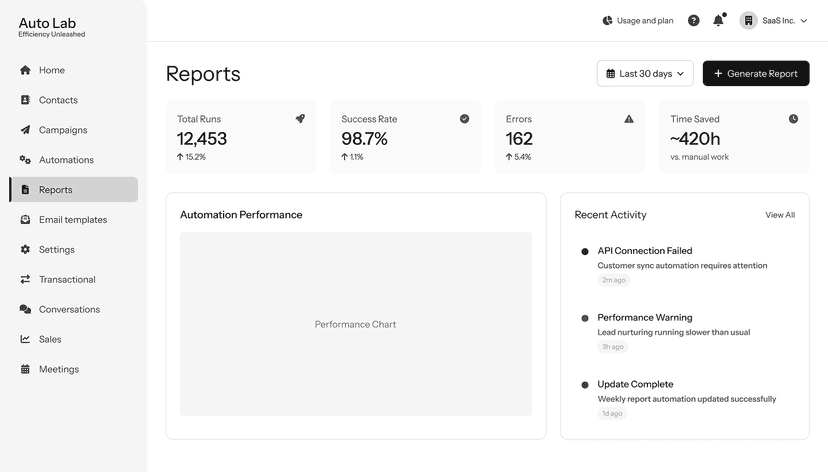Click the Auto Lab logo

coord(52,26)
